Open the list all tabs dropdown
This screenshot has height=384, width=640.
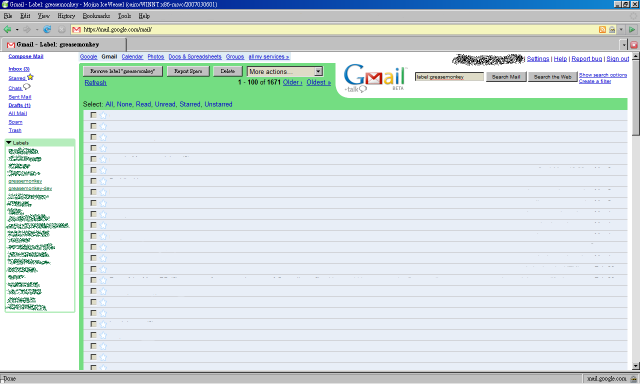624,44
